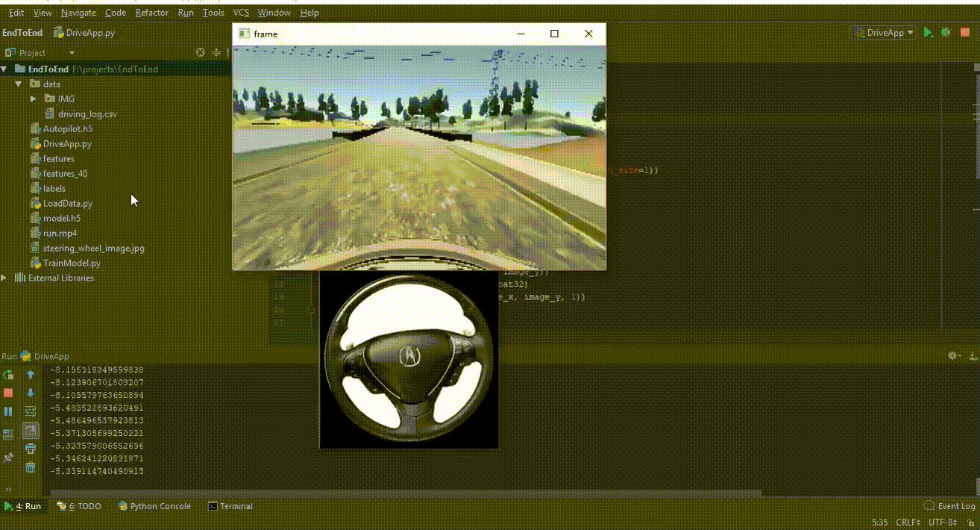Collapse the data folder in project tree
This screenshot has height=530, width=980.
(x=19, y=84)
